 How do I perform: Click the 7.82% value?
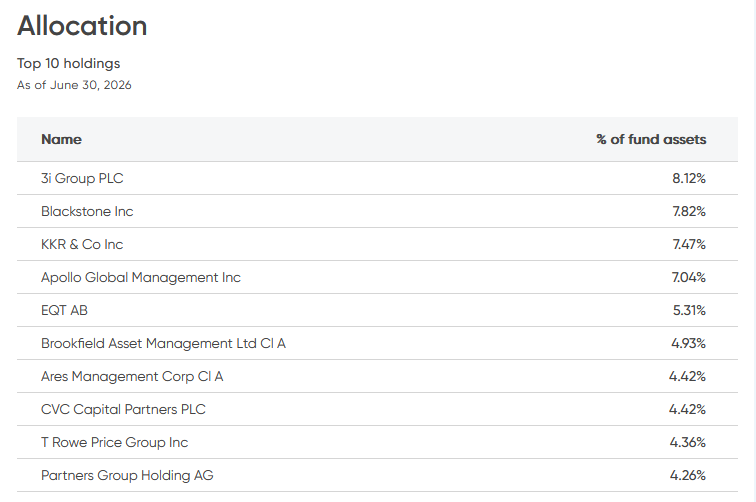coord(689,211)
